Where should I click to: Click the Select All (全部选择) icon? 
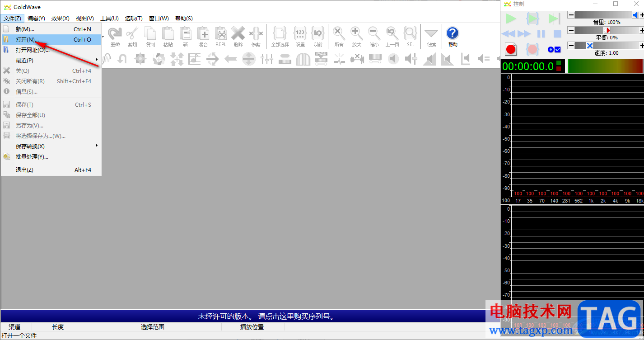click(280, 33)
